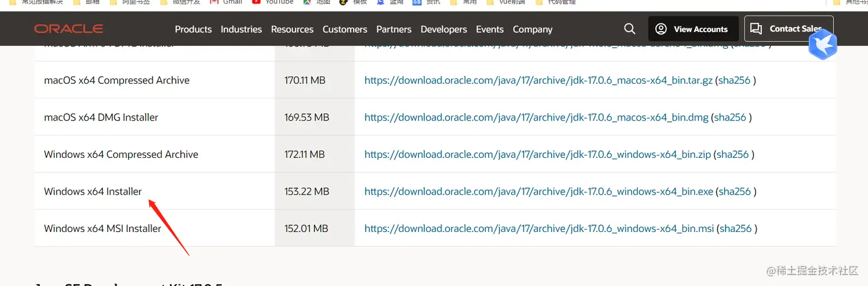Open the Gmail bookmark

point(226,2)
